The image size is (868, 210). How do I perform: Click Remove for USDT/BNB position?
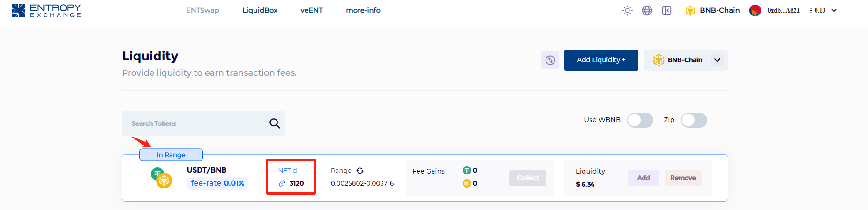(x=683, y=178)
